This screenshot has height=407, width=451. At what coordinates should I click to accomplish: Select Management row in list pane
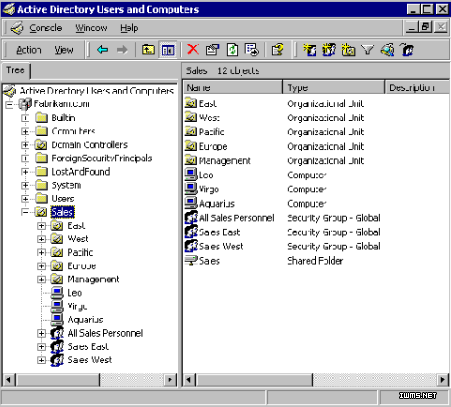[x=225, y=161]
